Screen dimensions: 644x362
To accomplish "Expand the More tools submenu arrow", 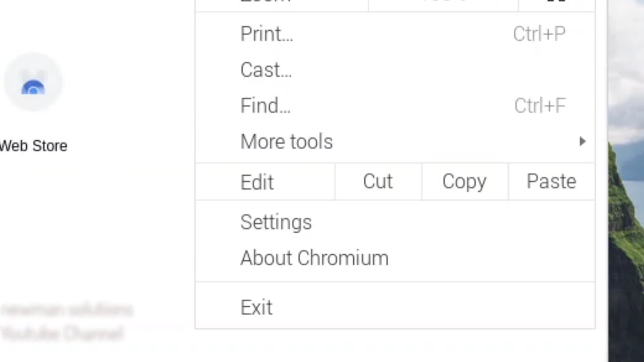I will (582, 142).
